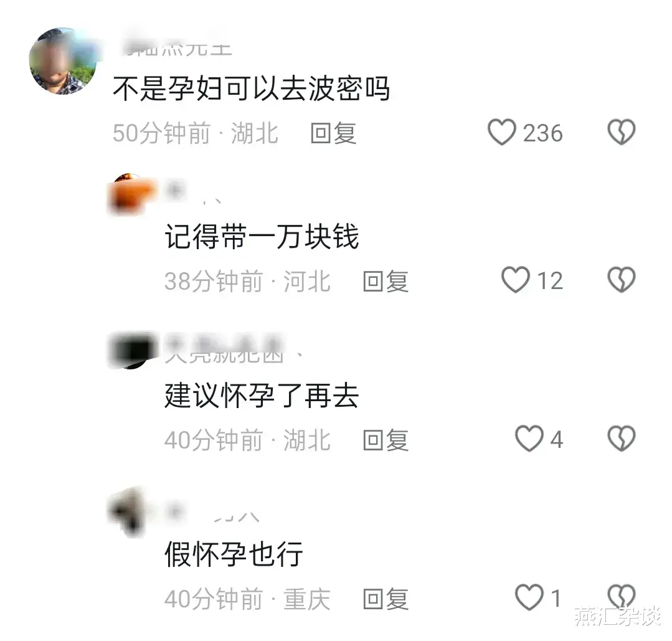672x641 pixels.
Task: Like the 记得带一万块钱 reply
Action: click(516, 280)
